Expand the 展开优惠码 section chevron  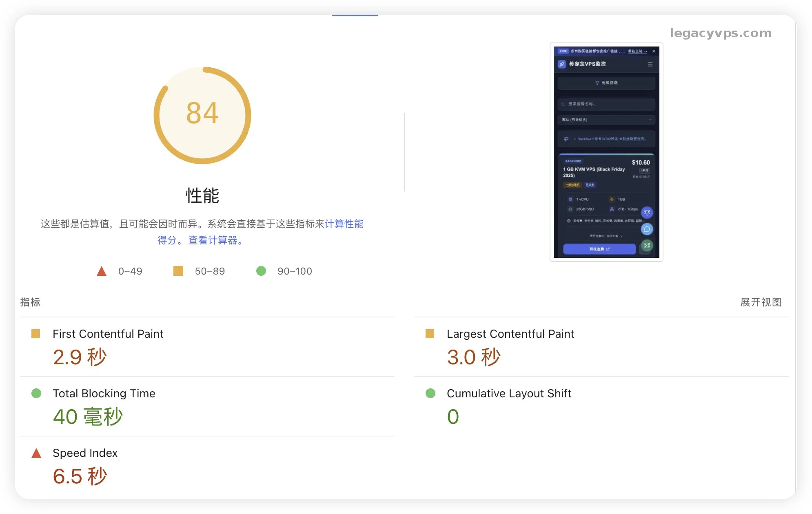click(621, 236)
